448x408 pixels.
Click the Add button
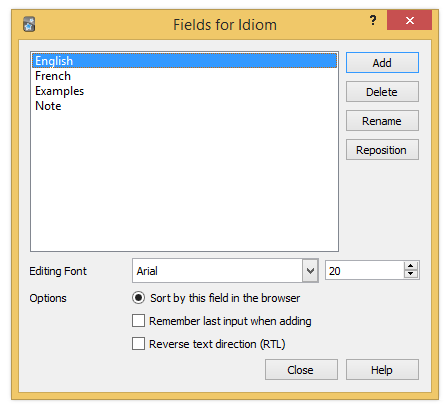point(382,63)
